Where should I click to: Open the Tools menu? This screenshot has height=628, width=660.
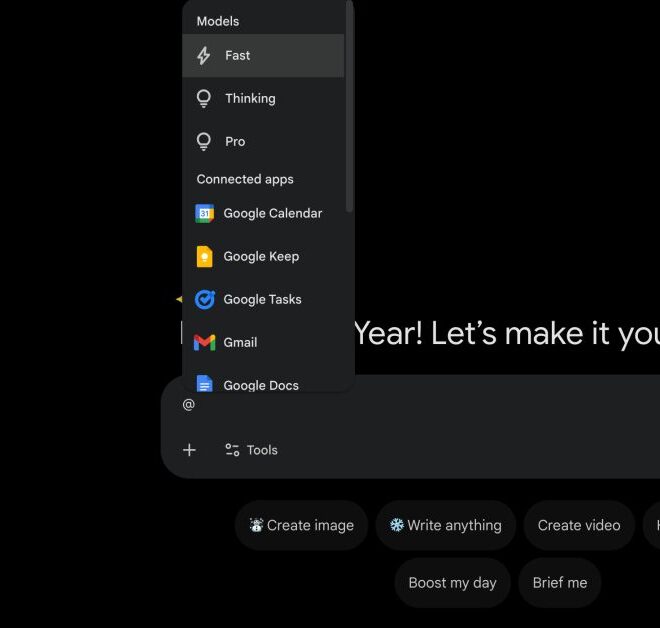pyautogui.click(x=251, y=450)
